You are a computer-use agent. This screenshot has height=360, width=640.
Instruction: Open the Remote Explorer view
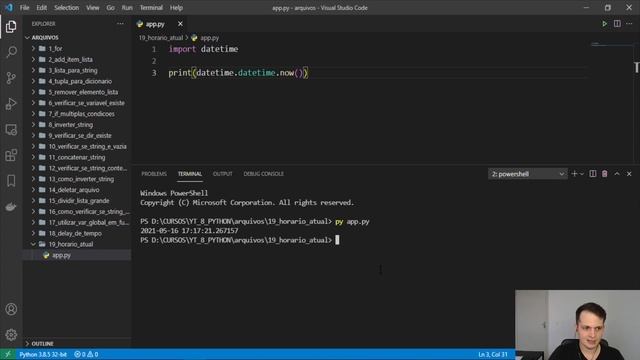[11, 129]
